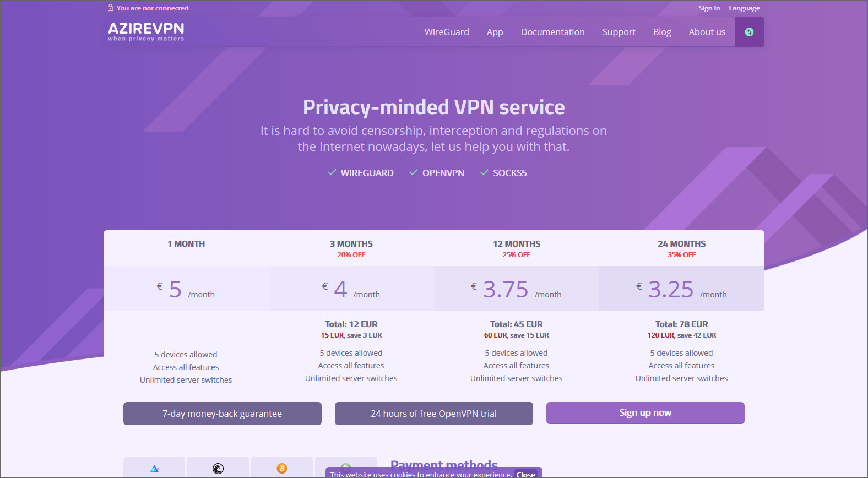Select the BitTorrent coin payment icon
Screen dimensions: 868x478
click(218, 469)
